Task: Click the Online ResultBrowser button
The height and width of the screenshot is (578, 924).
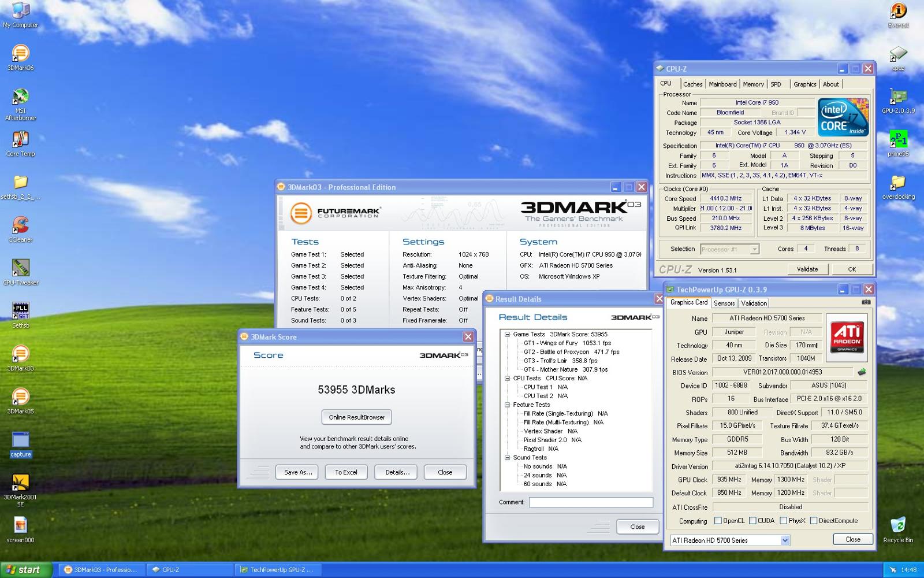Action: point(357,417)
